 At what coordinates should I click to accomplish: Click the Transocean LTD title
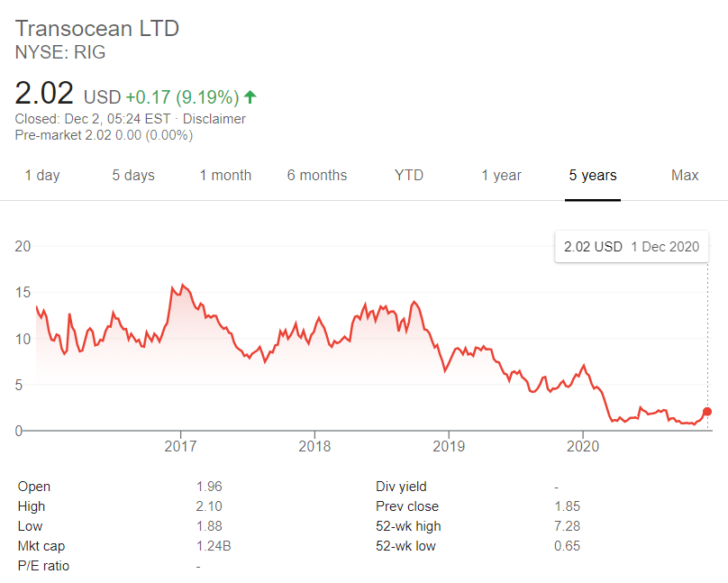pyautogui.click(x=97, y=28)
